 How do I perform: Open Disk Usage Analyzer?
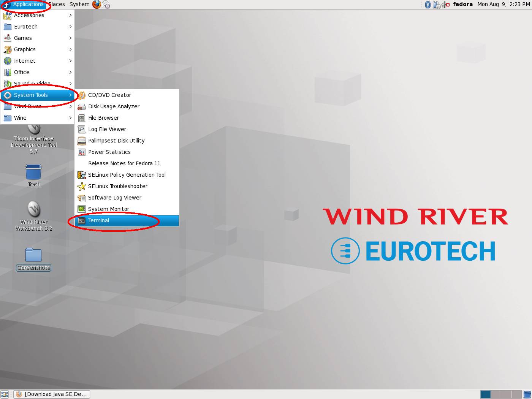pyautogui.click(x=127, y=106)
